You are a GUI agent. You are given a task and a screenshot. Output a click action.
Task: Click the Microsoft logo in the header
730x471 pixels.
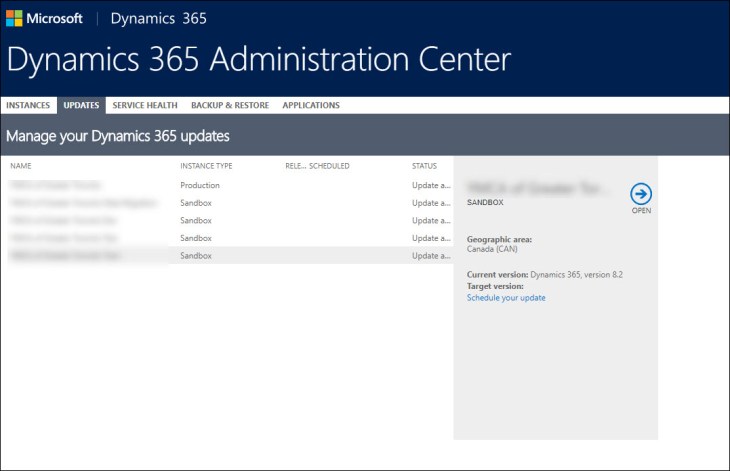coord(44,18)
